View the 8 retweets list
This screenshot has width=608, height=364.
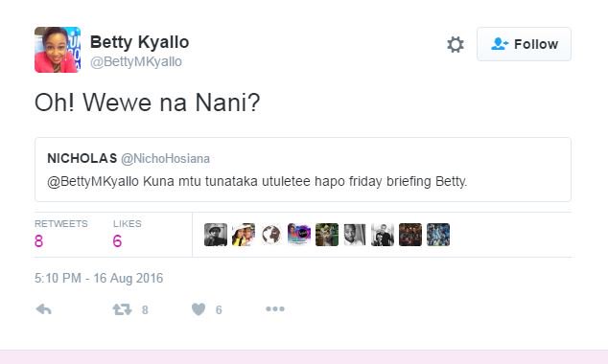[x=60, y=234]
